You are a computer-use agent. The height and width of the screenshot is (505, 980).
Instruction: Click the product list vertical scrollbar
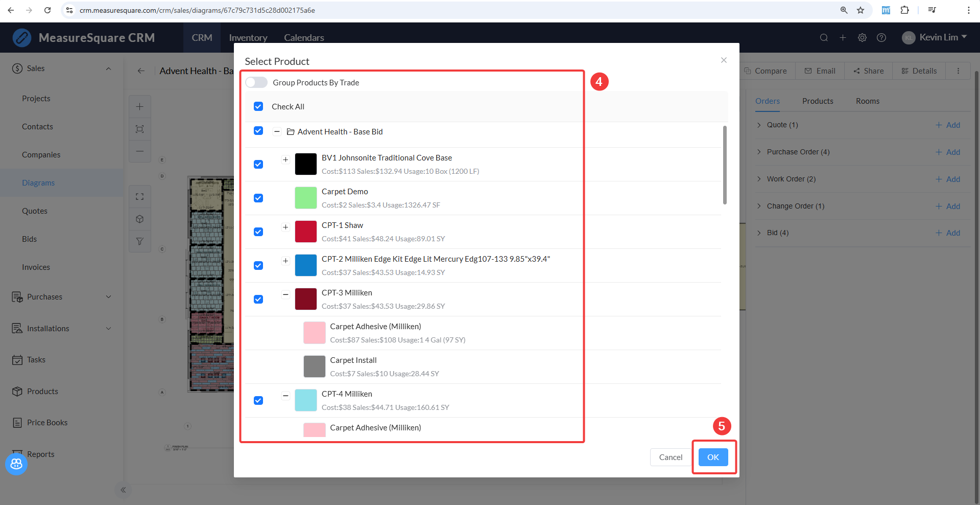(725, 165)
